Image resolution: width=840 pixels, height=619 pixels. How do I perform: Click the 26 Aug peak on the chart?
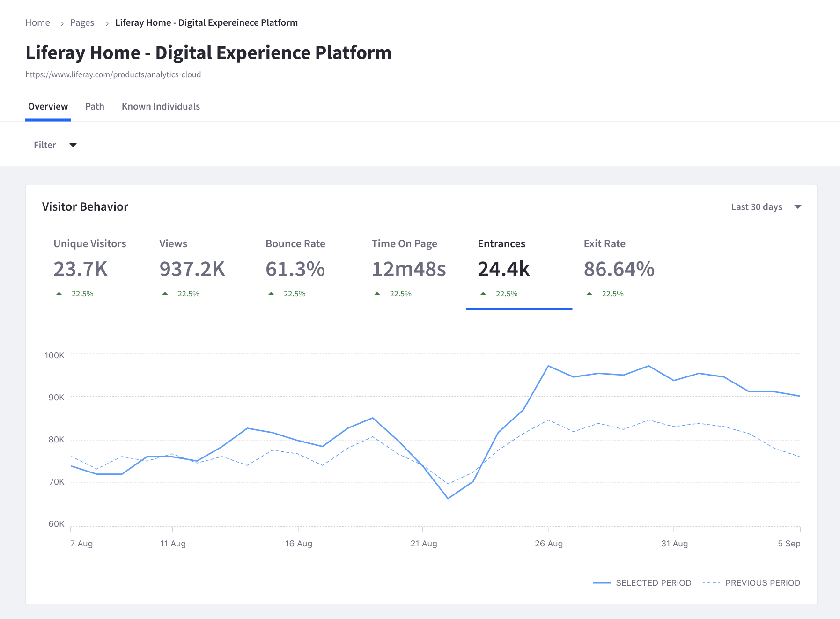[548, 366]
